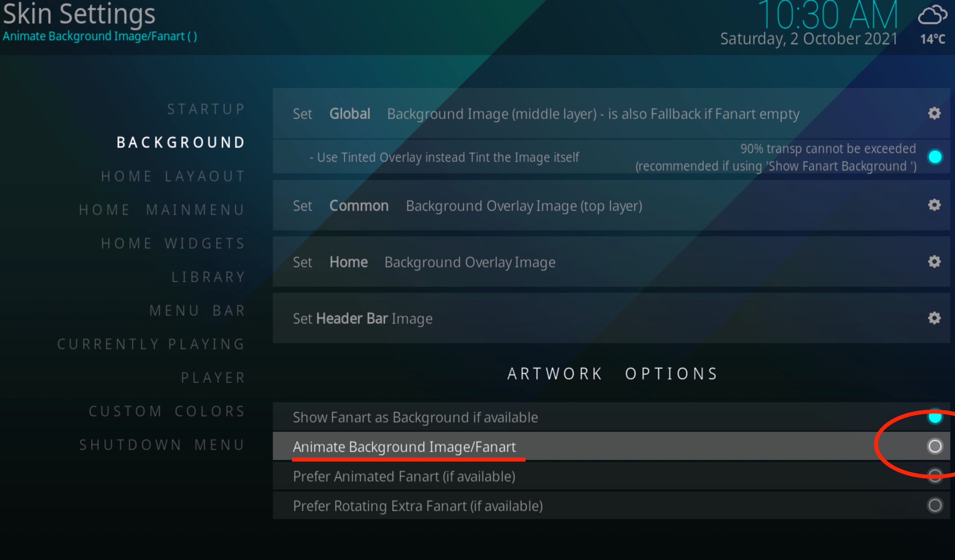The image size is (955, 560).
Task: Click 'Show Fanart as Background if available' label
Action: point(415,417)
